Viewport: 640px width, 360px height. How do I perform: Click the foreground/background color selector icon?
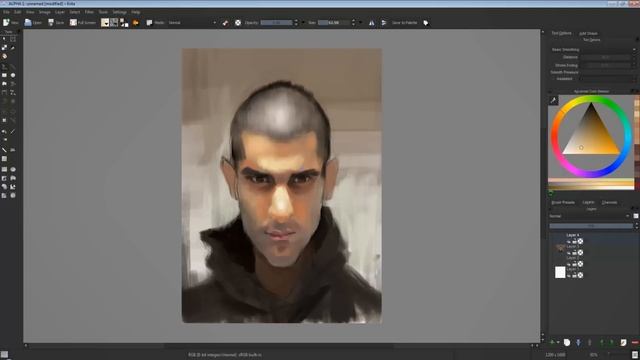[x=124, y=22]
